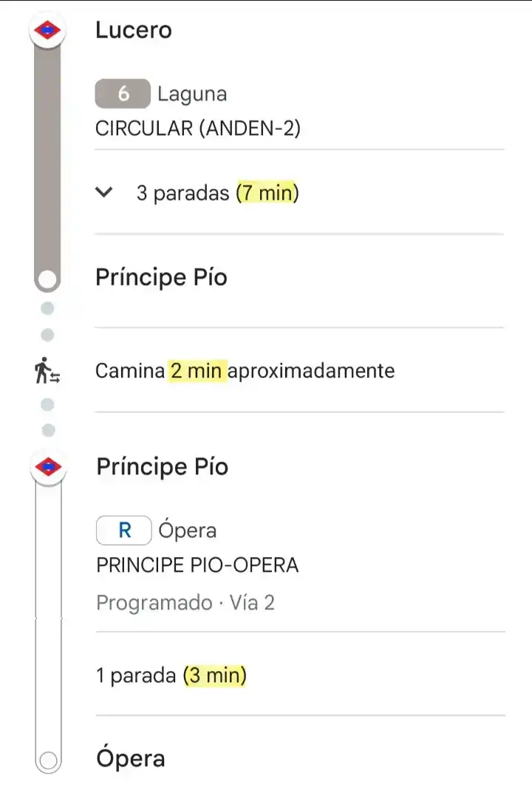Select the R line badge
Image resolution: width=532 pixels, height=798 pixels.
click(x=123, y=531)
